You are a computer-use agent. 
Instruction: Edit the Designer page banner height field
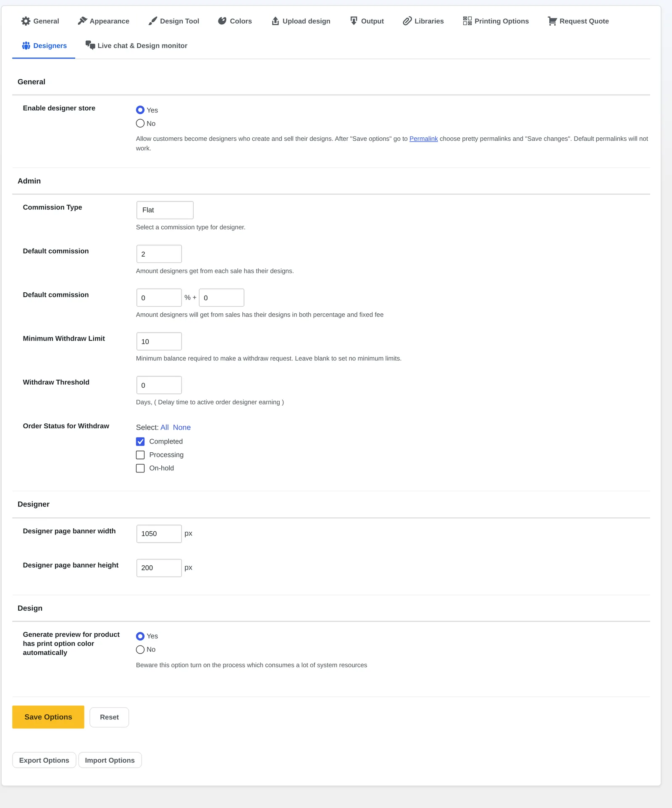[x=159, y=568]
